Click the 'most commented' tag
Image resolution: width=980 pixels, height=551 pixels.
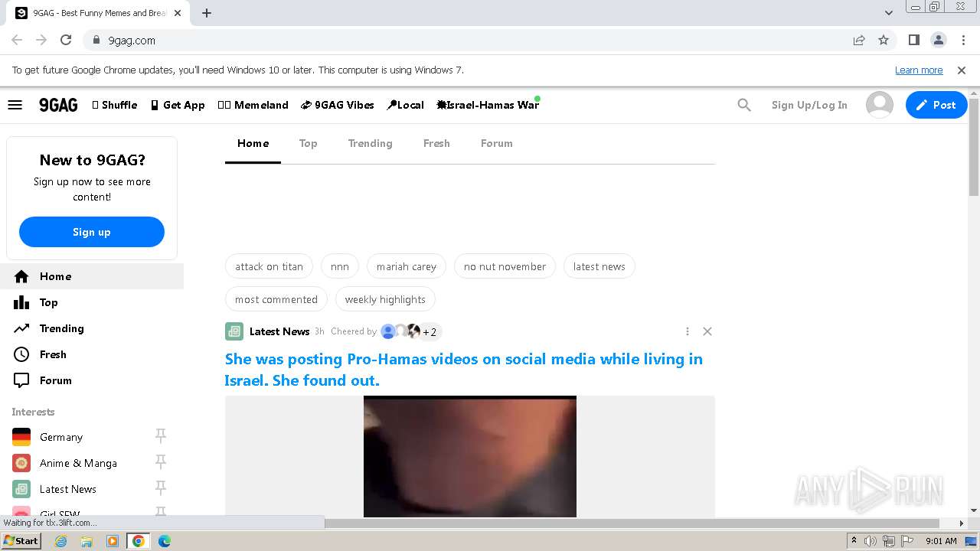click(276, 299)
